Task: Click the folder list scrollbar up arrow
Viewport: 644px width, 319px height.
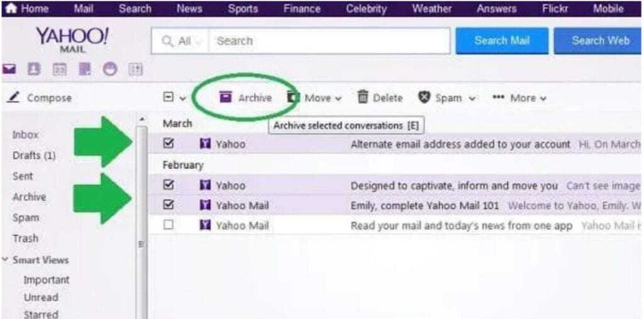Action: point(142,120)
